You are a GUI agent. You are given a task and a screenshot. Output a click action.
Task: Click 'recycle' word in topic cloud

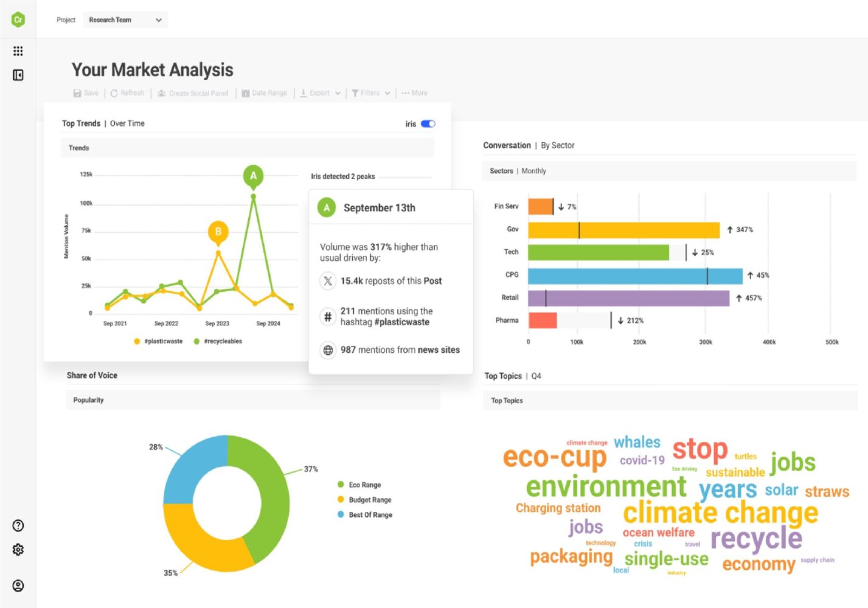[756, 539]
